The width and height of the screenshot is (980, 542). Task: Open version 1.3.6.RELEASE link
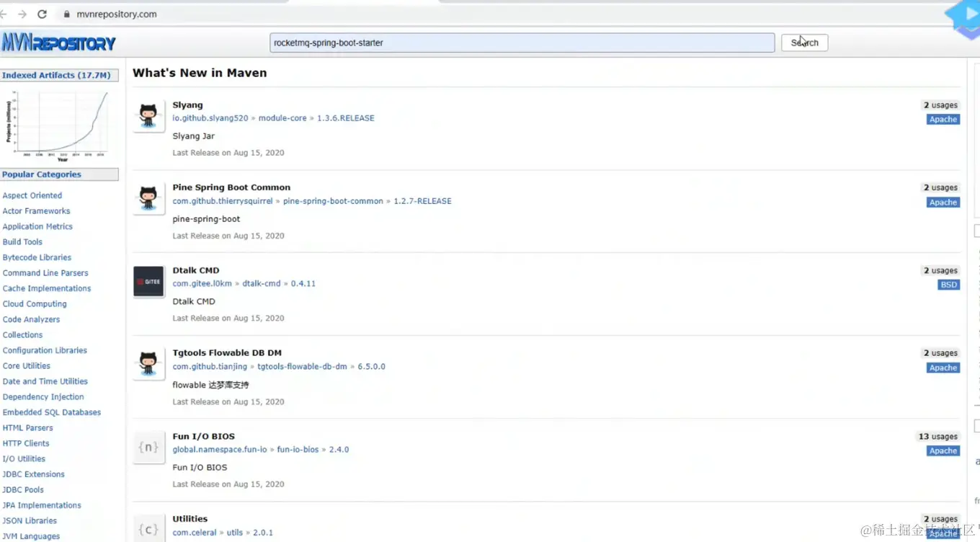[x=346, y=118]
